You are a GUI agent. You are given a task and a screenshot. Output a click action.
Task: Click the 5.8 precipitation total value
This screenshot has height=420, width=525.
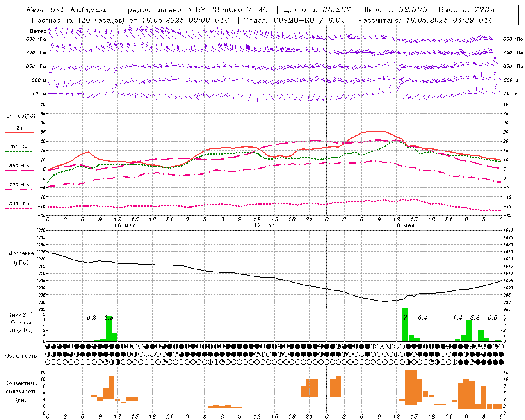coord(475,317)
